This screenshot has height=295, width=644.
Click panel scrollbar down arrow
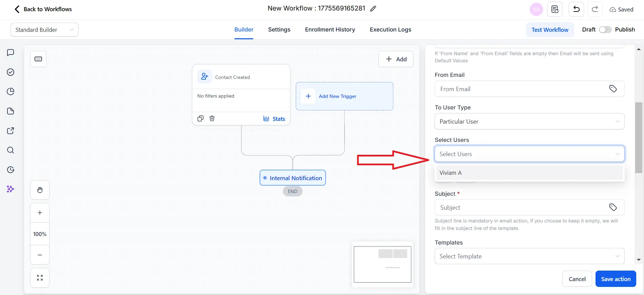[x=639, y=260]
